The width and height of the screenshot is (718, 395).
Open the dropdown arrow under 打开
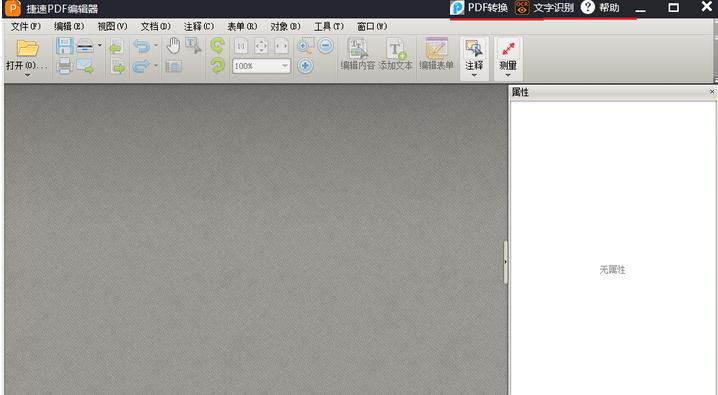pos(27,75)
